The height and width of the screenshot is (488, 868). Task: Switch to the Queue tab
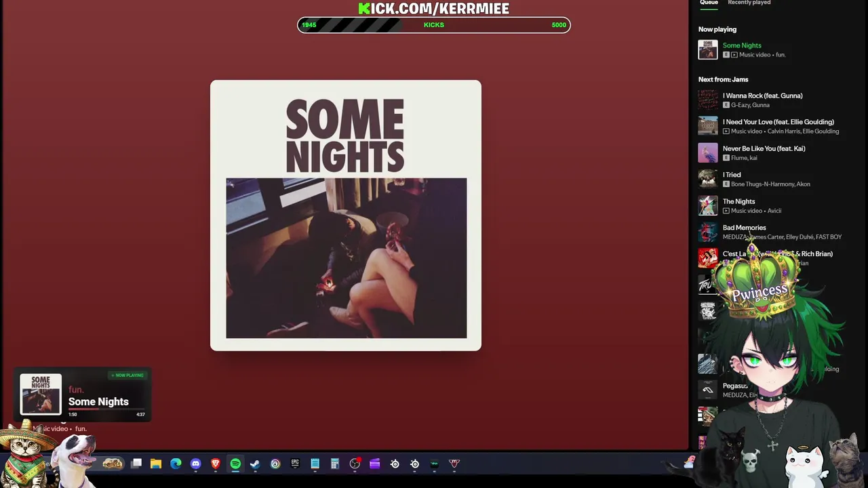point(709,3)
